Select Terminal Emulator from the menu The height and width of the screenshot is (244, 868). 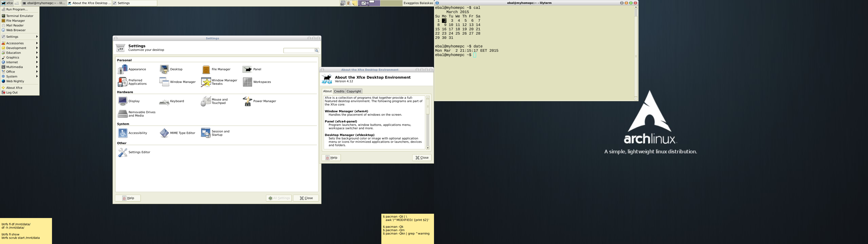coord(19,16)
